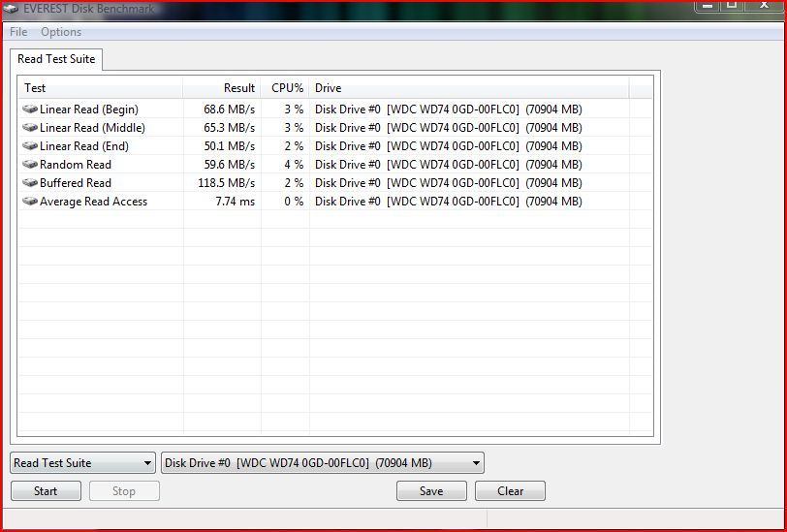Screen dimensions: 787x532
Task: Sort by the Test column header
Action: click(x=101, y=88)
